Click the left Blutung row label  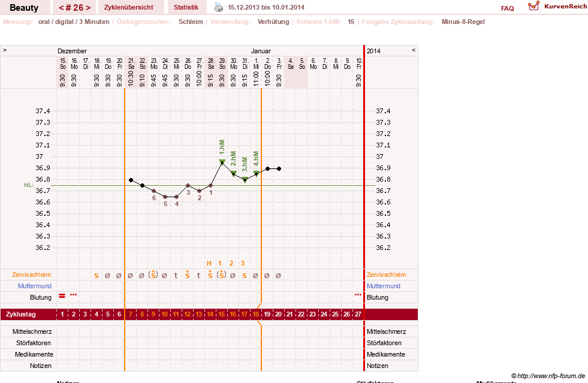[41, 297]
